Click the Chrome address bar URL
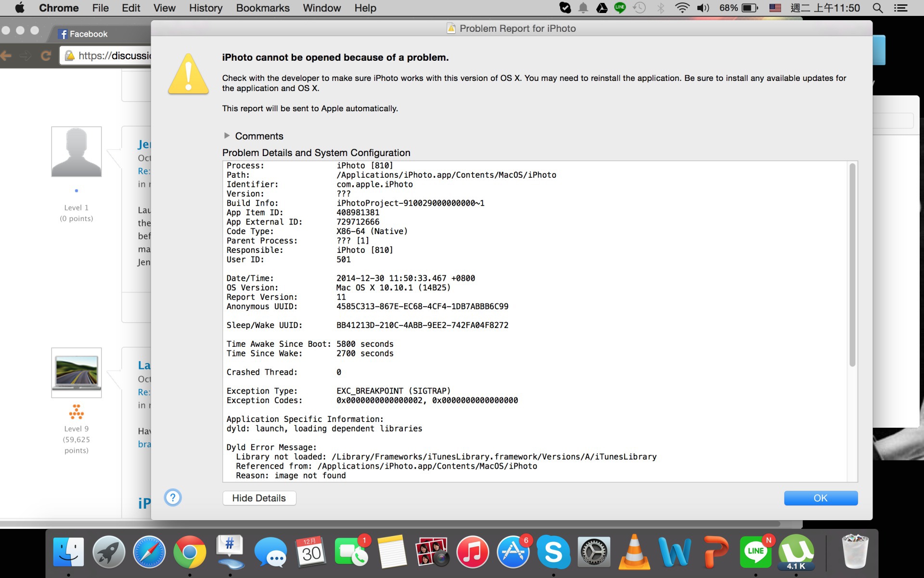 pos(115,56)
